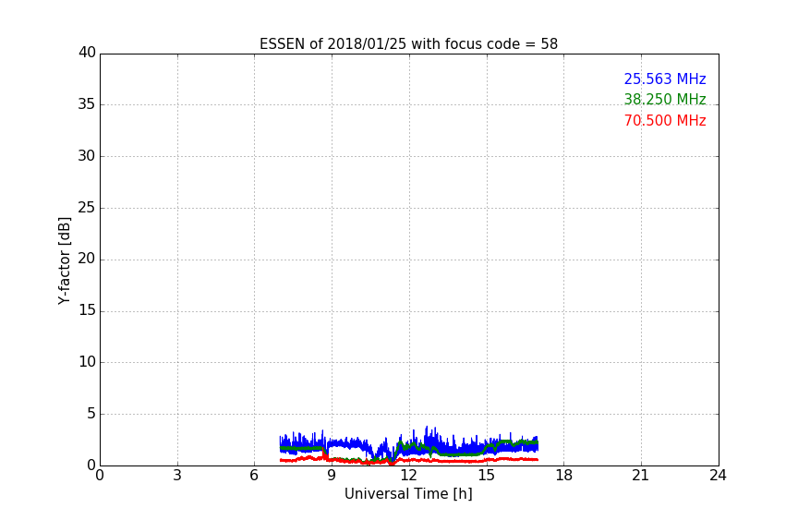Click the y-axis tick label '20'

pyautogui.click(x=87, y=259)
